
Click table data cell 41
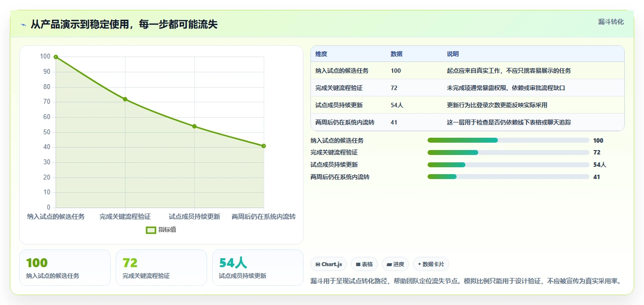pyautogui.click(x=394, y=122)
